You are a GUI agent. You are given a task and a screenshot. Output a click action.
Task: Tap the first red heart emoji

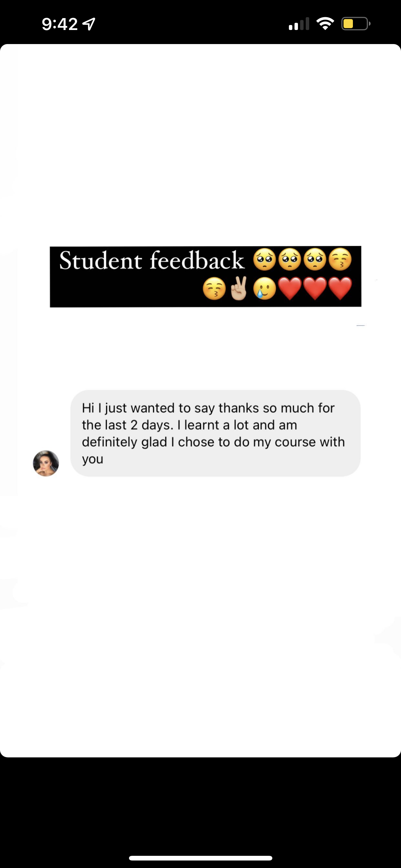(290, 288)
